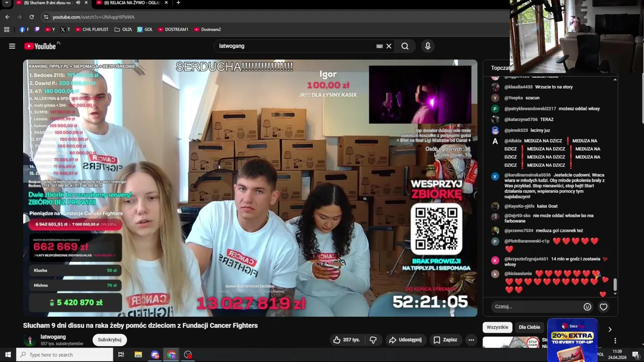
Task: Close the 'RELACJA NA ŻYWO' tab
Action: click(x=165, y=3)
